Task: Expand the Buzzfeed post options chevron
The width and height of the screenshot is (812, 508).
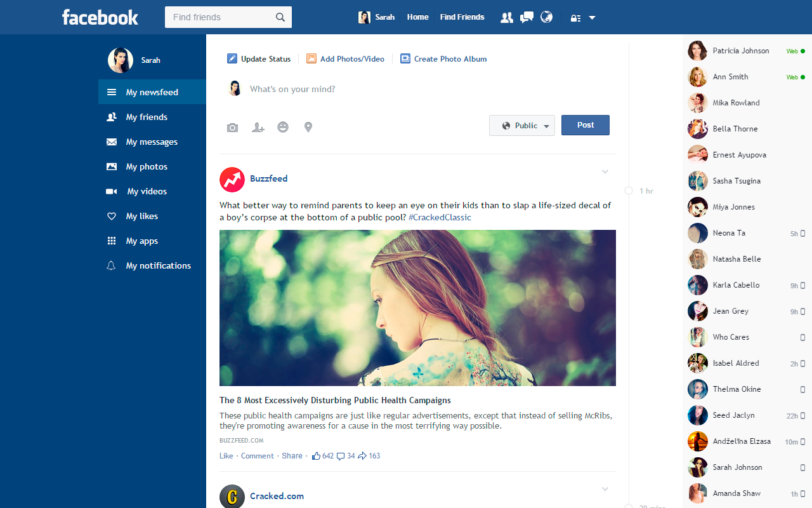Action: [605, 171]
